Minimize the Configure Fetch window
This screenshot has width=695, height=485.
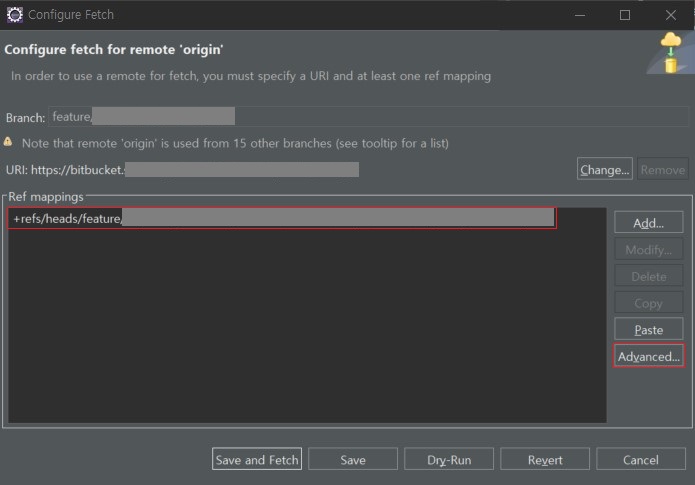580,15
